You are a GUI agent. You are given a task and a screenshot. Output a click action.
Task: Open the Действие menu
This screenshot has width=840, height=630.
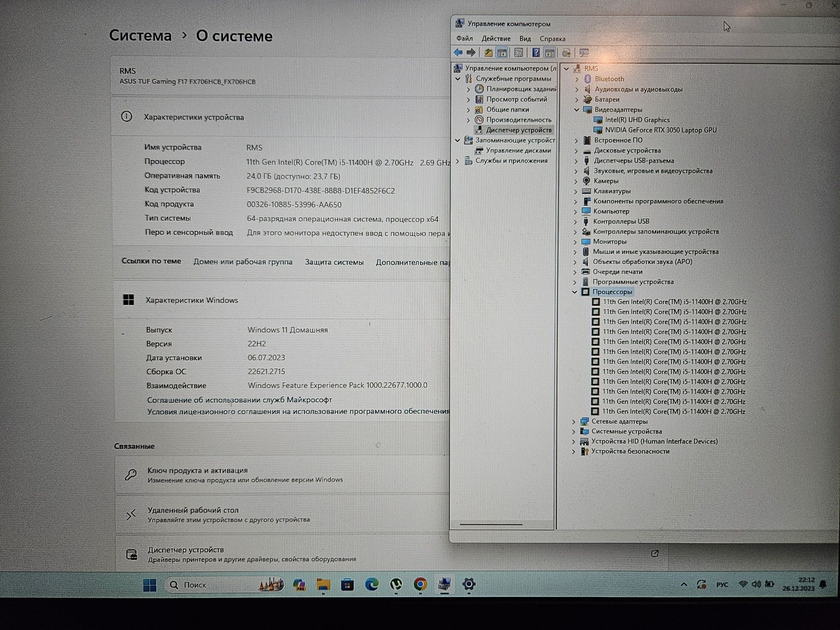coord(496,38)
